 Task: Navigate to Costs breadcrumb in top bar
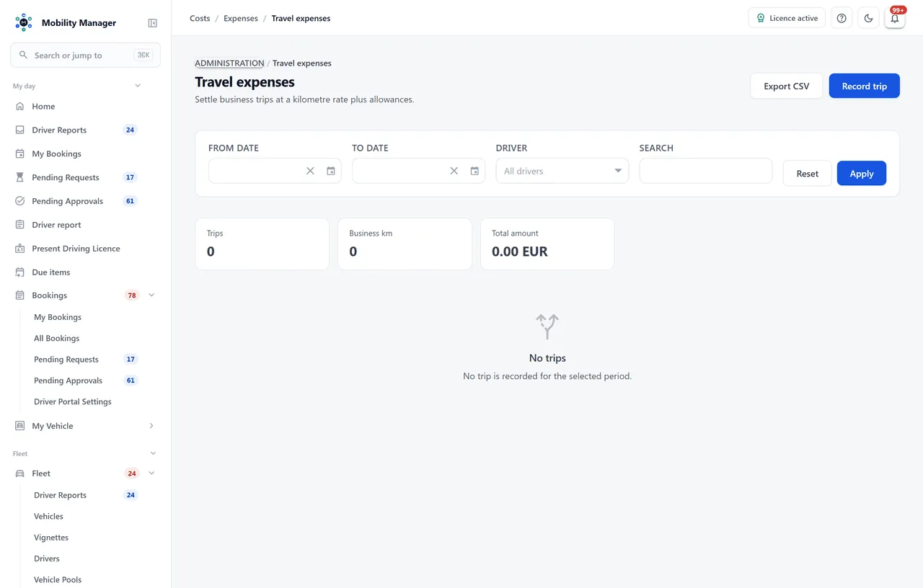point(200,18)
